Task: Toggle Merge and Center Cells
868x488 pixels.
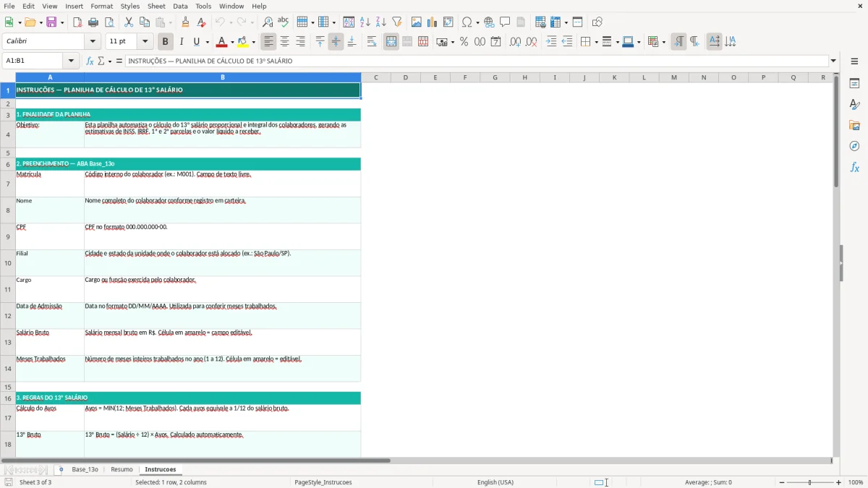Action: [391, 42]
